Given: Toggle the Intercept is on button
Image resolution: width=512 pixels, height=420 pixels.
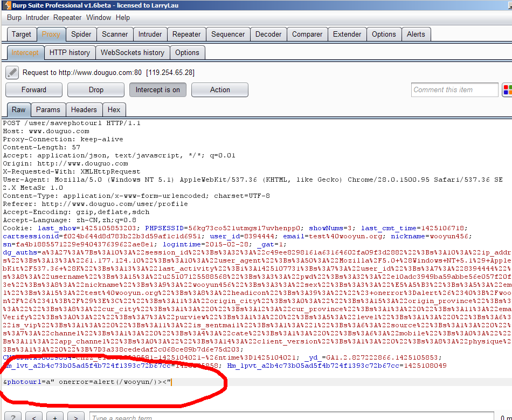Looking at the screenshot, I should 158,90.
